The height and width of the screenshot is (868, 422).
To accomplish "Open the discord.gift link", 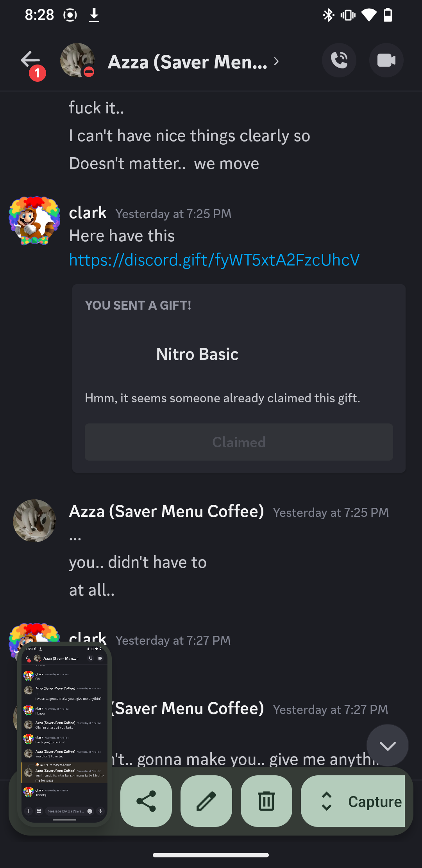I will pos(214,260).
